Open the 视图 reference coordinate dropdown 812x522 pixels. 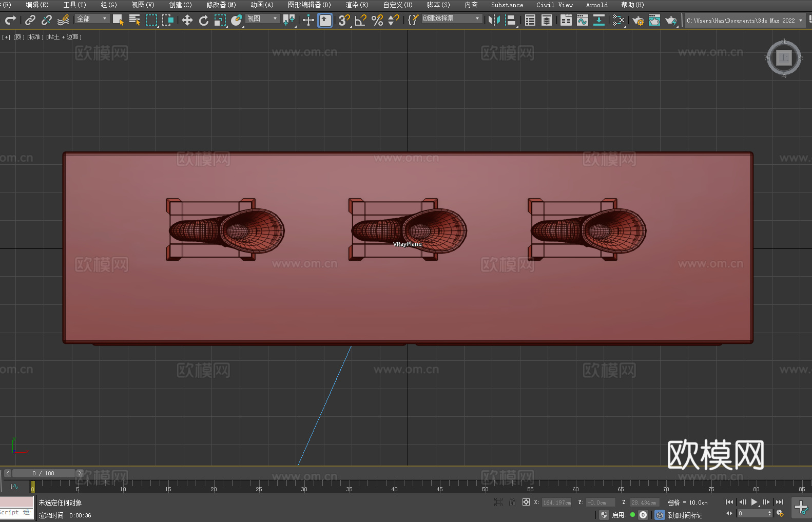[262, 18]
